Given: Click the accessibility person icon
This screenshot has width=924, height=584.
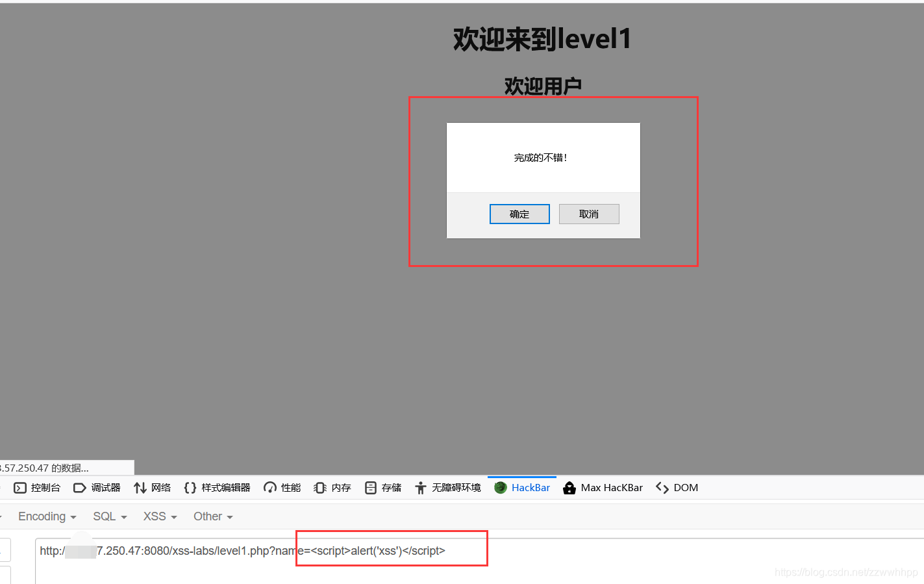Looking at the screenshot, I should (x=421, y=488).
